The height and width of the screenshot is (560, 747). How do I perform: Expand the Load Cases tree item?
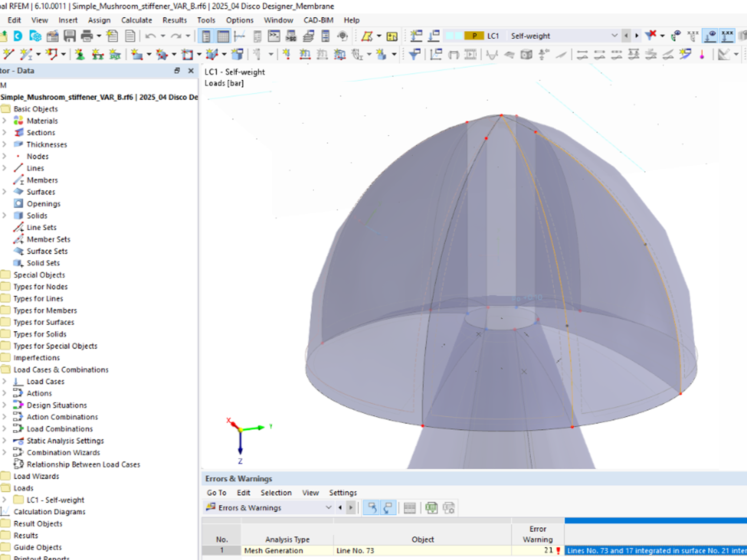pos(5,381)
